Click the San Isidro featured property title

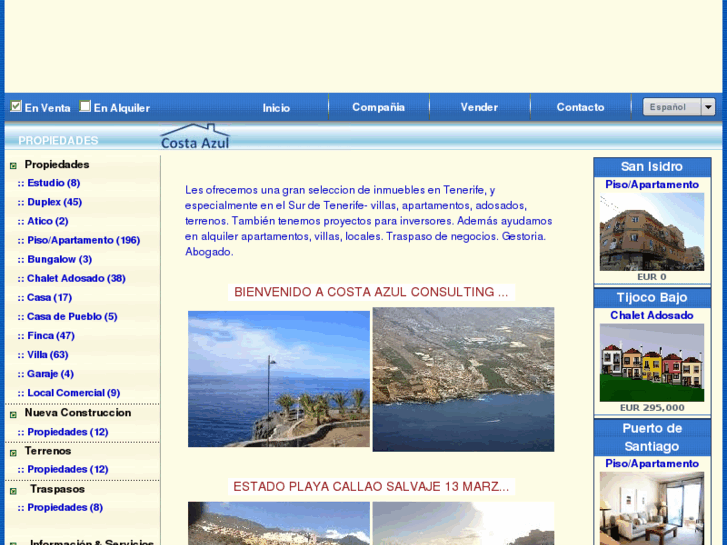pos(652,167)
